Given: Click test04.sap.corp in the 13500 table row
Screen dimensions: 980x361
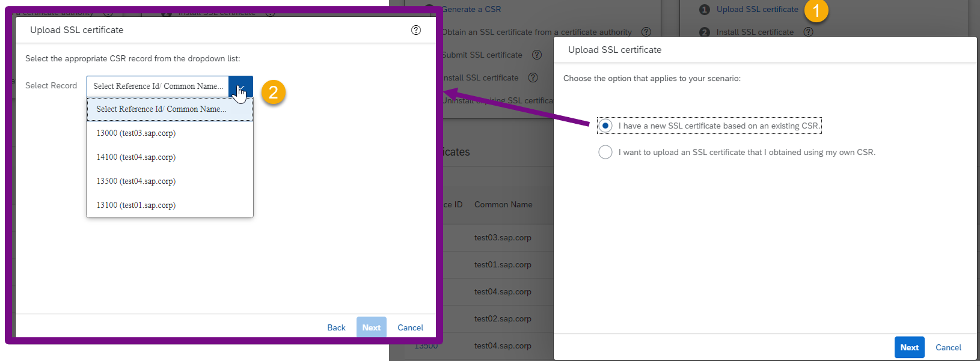Looking at the screenshot, I should 503,346.
